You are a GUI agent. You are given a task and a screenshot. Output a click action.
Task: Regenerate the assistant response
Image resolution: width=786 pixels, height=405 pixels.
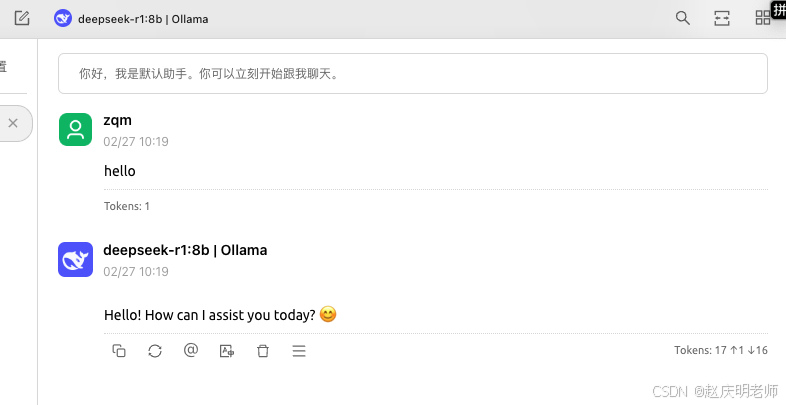point(155,351)
